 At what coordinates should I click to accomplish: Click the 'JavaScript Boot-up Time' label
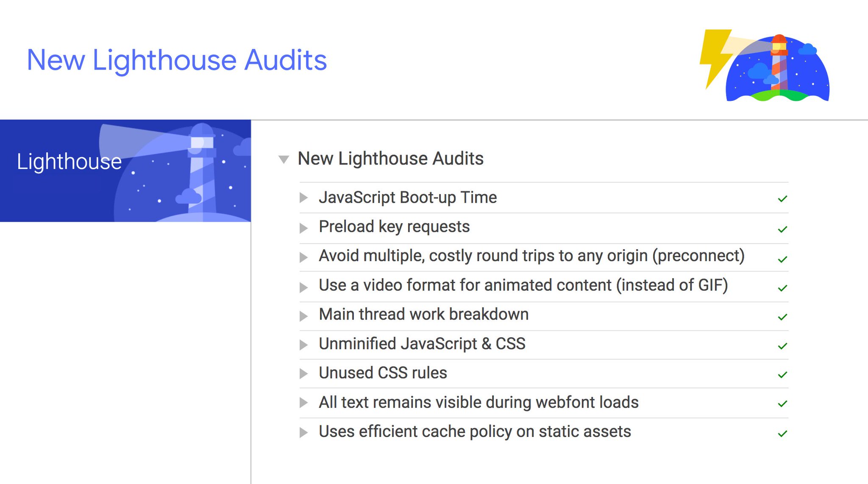408,197
